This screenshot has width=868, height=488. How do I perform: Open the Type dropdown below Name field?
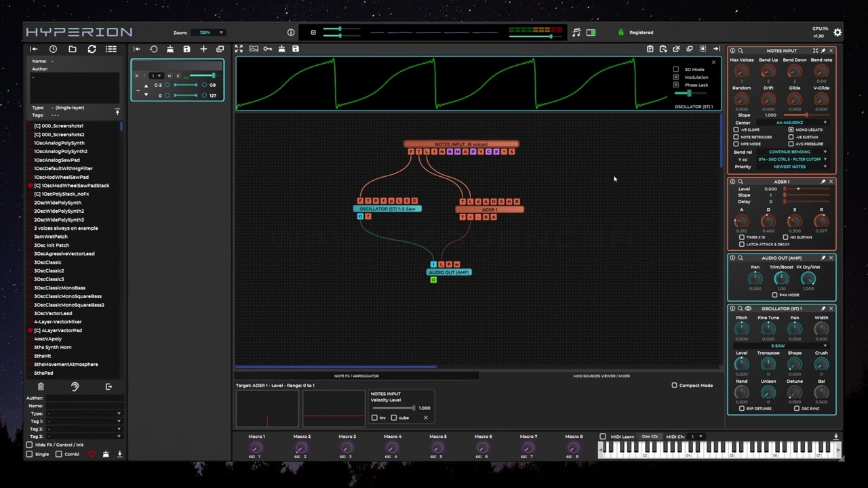coord(84,413)
